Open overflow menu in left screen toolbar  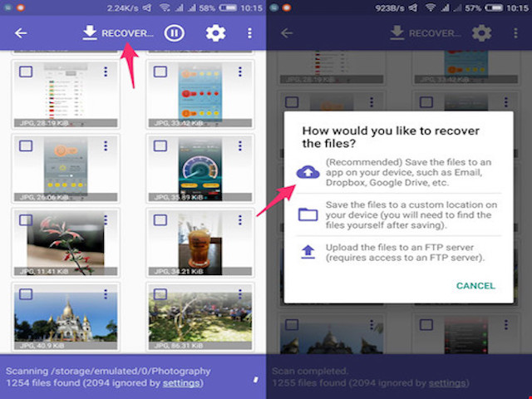(x=249, y=33)
